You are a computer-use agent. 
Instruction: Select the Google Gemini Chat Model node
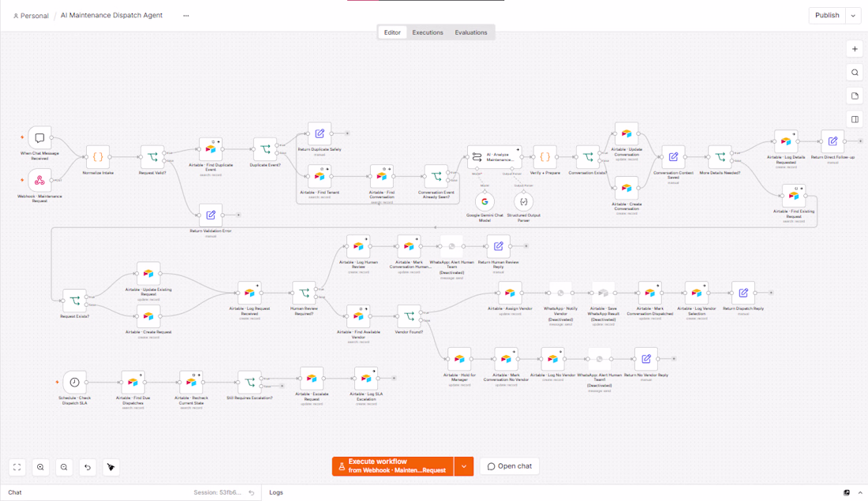pos(485,202)
